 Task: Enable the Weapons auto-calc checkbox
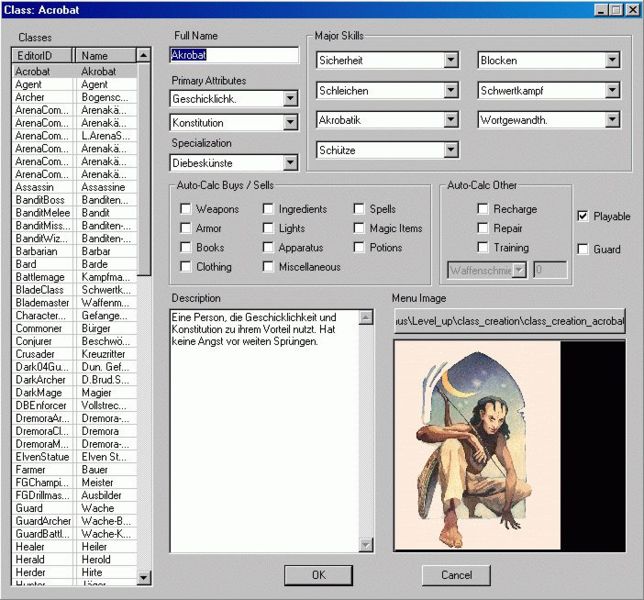pos(186,209)
